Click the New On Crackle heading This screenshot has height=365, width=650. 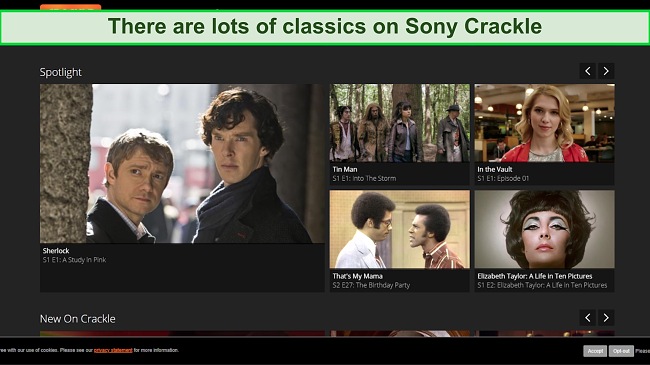(78, 319)
